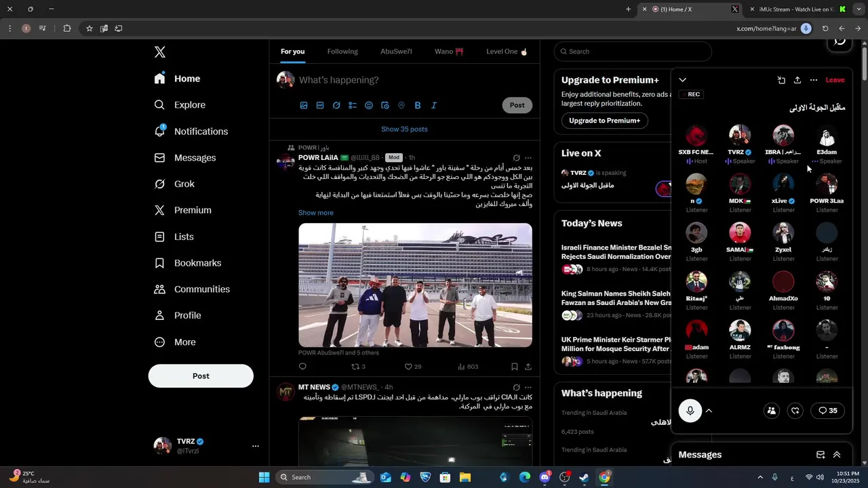Viewport: 868px width, 488px height.
Task: Open Grok in the sidebar
Action: 174,184
